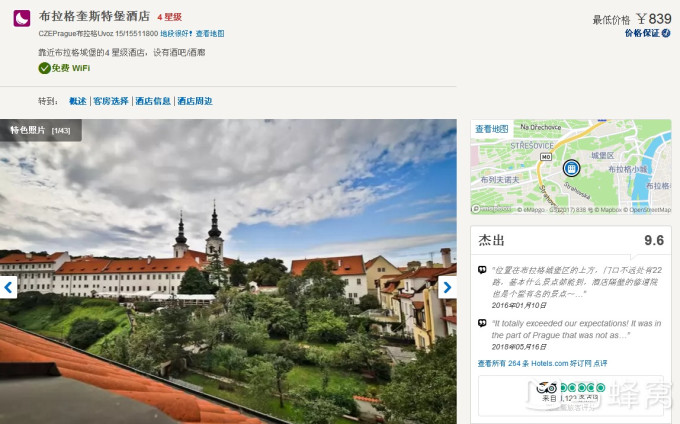The width and height of the screenshot is (680, 424).
Task: Open the 价格保证 price guarantee link
Action: (x=641, y=33)
